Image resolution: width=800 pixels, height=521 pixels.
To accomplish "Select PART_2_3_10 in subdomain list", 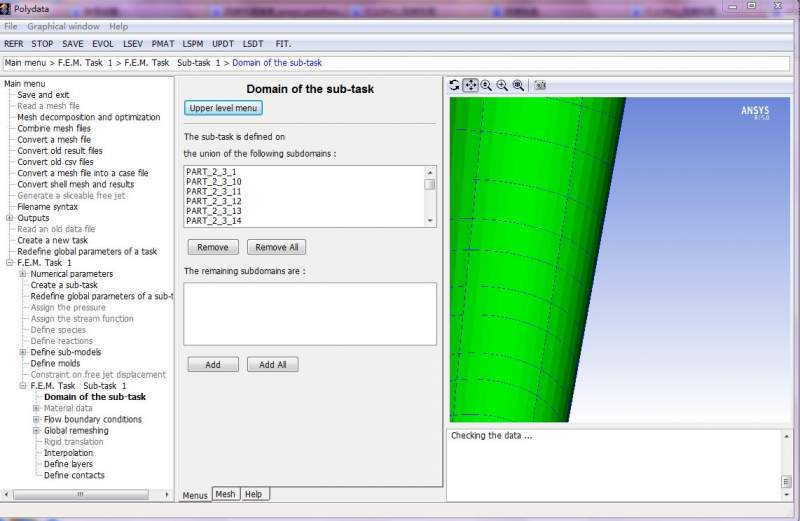I will 304,182.
